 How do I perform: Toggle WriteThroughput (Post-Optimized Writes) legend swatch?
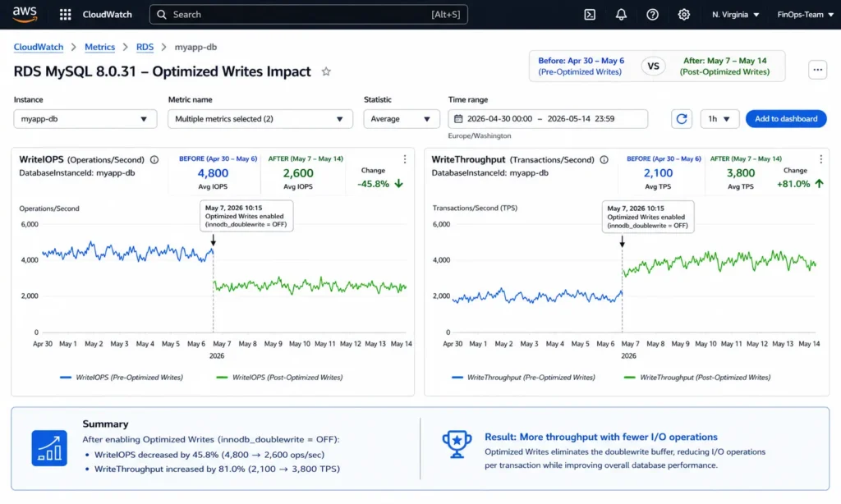tap(630, 378)
